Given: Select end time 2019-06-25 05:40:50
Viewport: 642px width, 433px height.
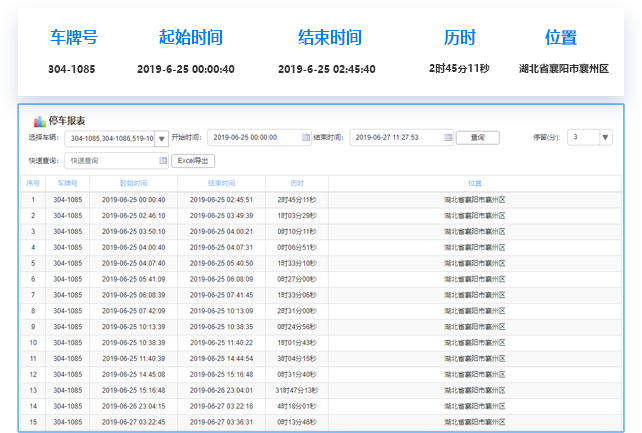Looking at the screenshot, I should coord(222,263).
